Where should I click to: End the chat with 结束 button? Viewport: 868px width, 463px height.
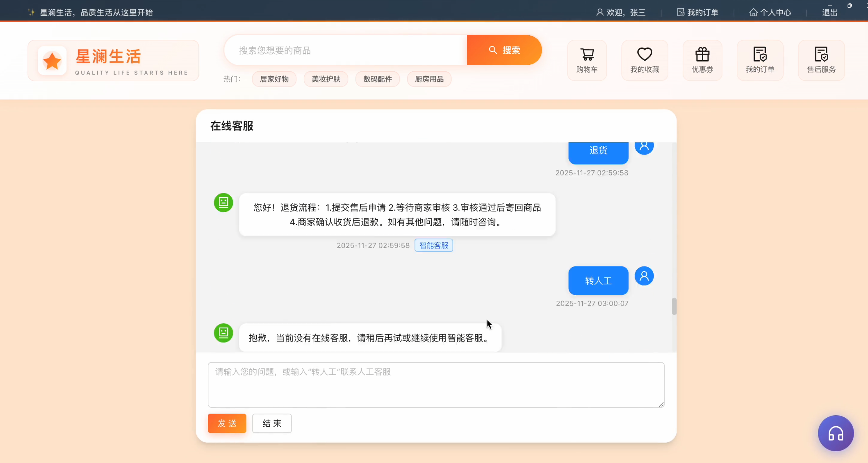(x=272, y=423)
